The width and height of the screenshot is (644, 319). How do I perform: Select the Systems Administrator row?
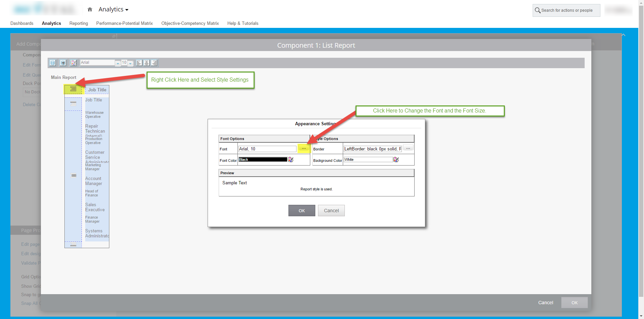click(97, 233)
